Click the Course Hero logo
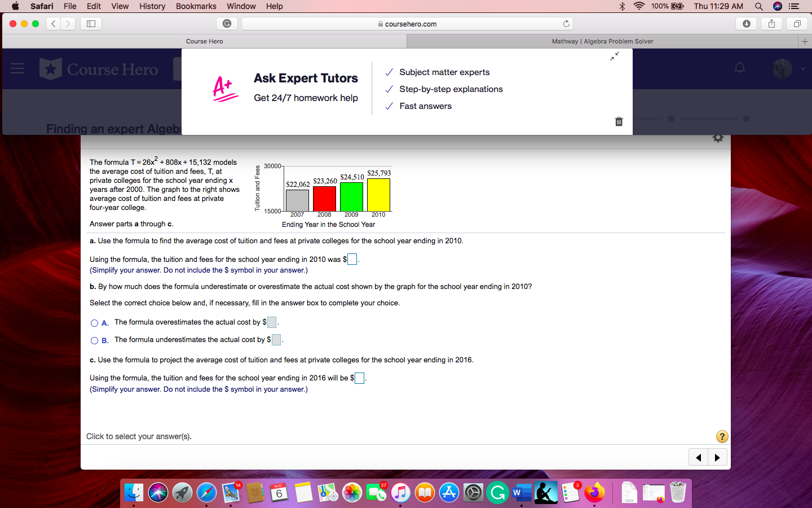 click(99, 69)
